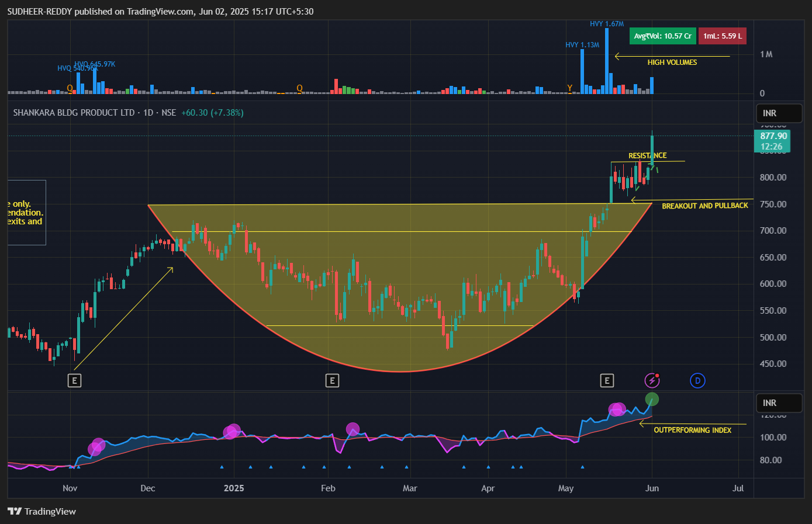Image resolution: width=812 pixels, height=524 pixels.
Task: Click 500.00 on the price axis
Action: coord(773,338)
